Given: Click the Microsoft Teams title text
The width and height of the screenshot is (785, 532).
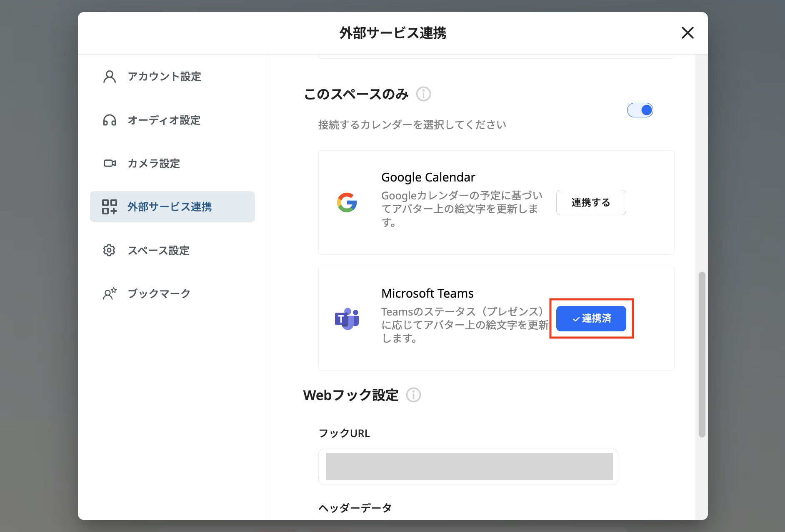Looking at the screenshot, I should (427, 293).
